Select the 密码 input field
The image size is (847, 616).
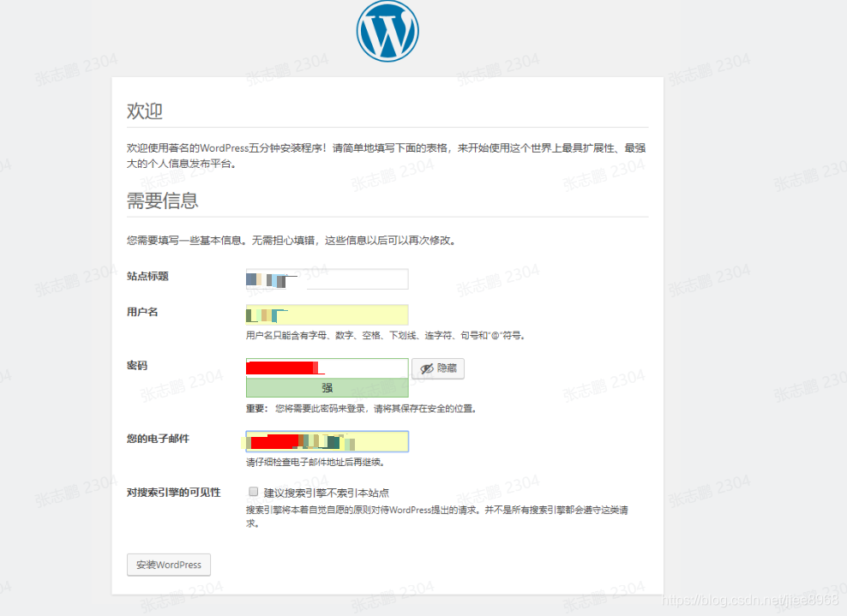tap(327, 368)
